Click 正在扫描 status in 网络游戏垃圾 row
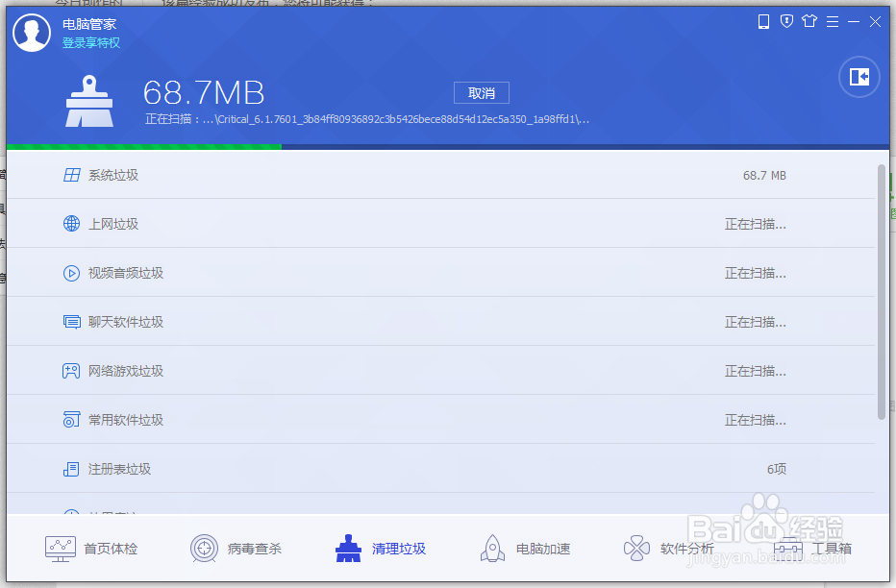This screenshot has height=588, width=896. click(756, 372)
